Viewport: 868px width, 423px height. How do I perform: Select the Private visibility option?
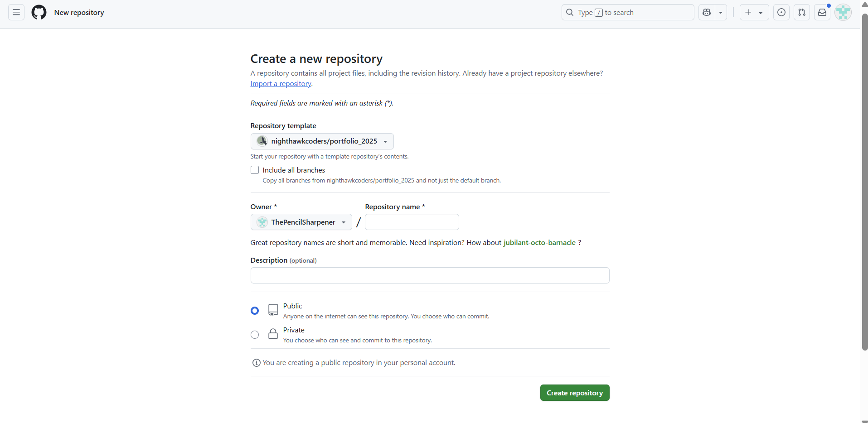(x=254, y=335)
